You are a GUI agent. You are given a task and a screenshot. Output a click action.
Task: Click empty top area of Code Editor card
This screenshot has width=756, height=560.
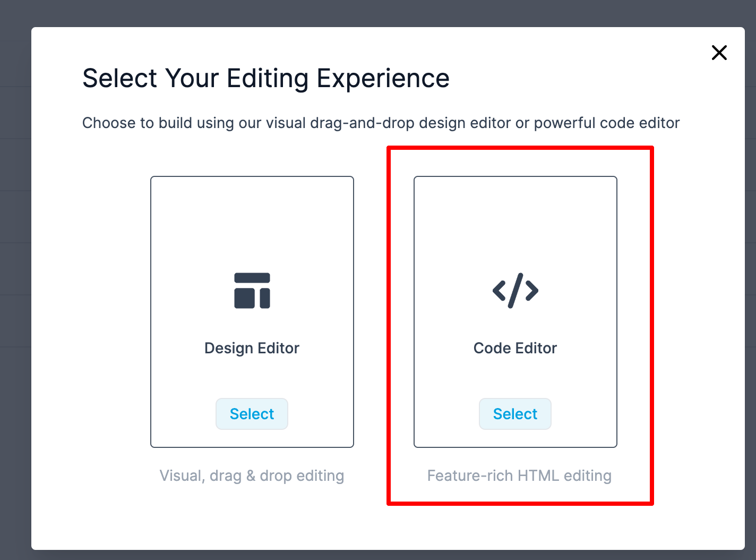pyautogui.click(x=516, y=218)
